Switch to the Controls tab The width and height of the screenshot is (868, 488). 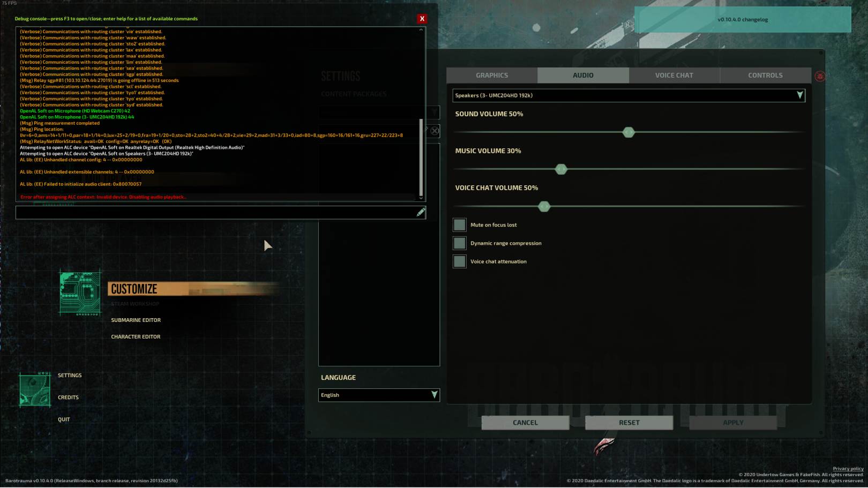pos(765,75)
